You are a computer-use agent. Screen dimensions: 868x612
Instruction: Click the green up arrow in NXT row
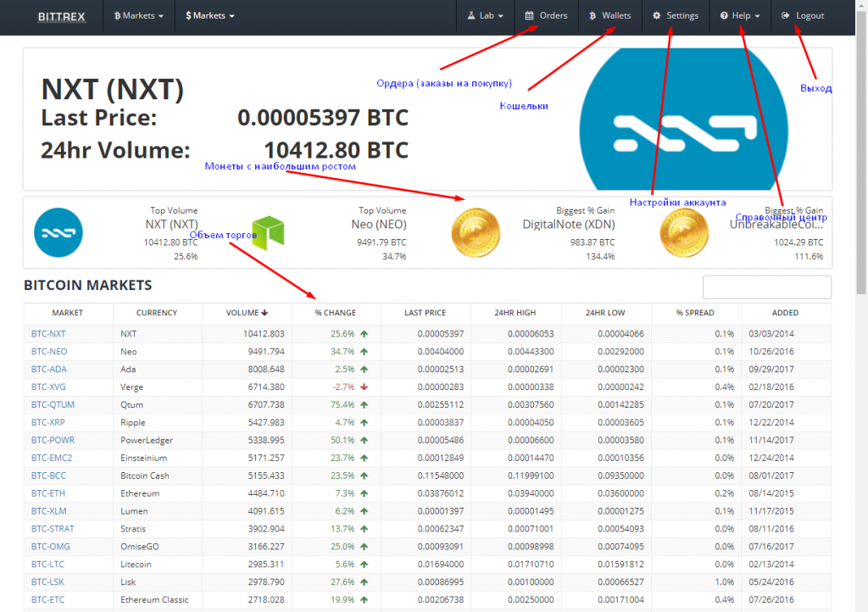click(x=364, y=334)
